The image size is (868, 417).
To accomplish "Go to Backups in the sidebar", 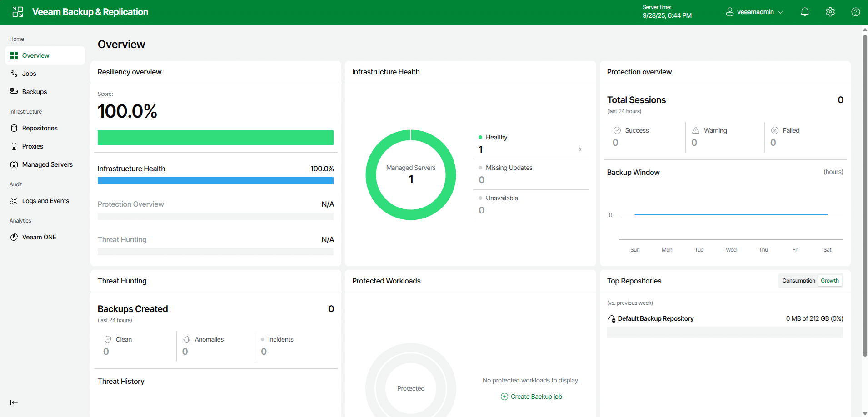I will [35, 92].
